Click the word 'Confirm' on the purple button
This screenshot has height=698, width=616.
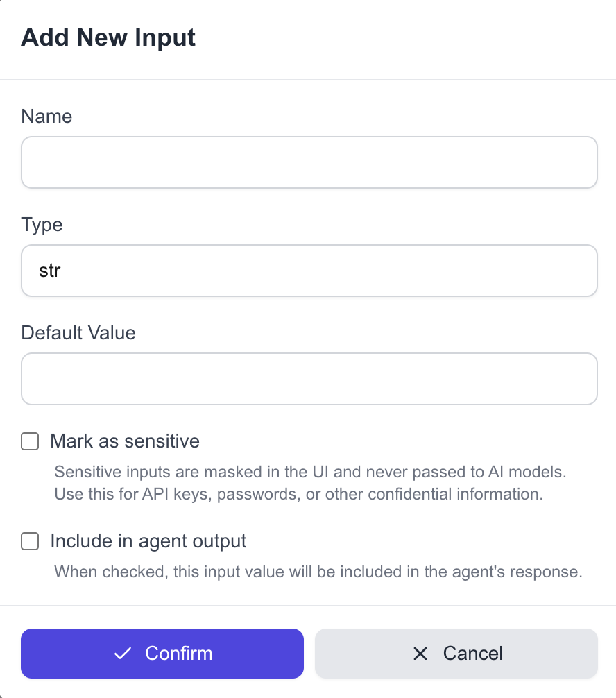point(178,653)
